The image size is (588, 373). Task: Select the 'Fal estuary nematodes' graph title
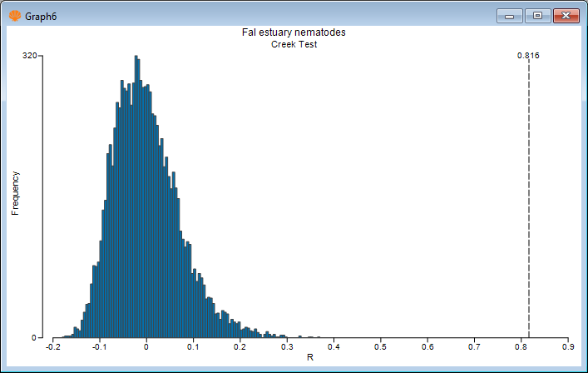click(294, 32)
